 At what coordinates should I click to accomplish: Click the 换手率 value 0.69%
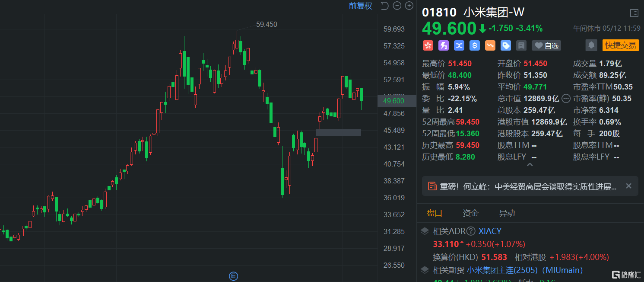tap(610, 122)
